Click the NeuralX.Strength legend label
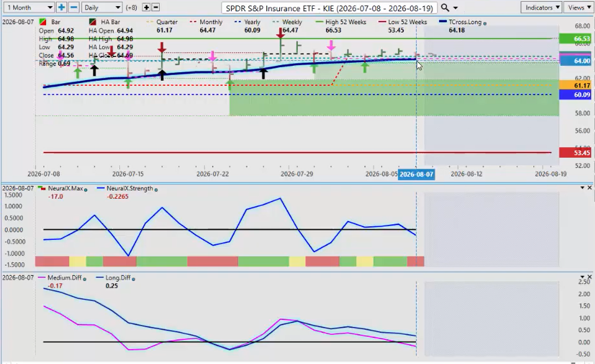Image resolution: width=595 pixels, height=364 pixels. [130, 188]
